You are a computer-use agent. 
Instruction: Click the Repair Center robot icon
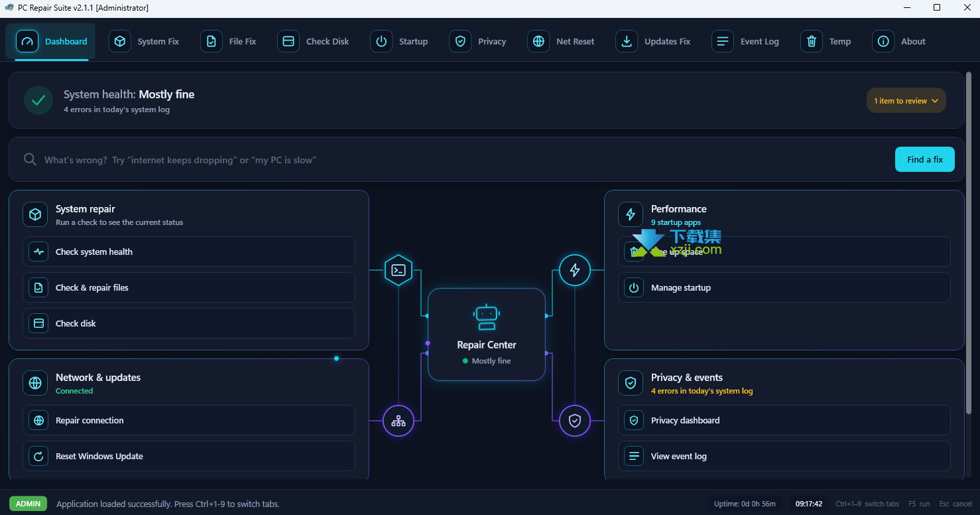[487, 317]
